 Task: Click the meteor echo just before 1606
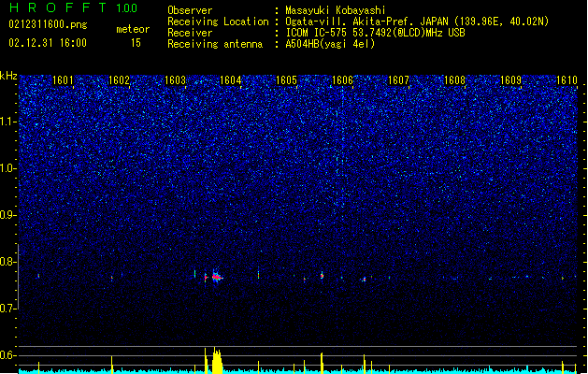pos(322,276)
